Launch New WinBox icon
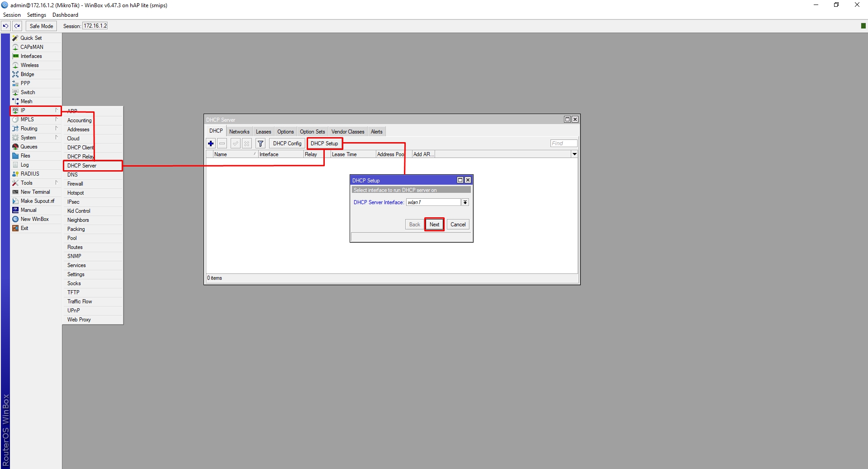The image size is (868, 469). (15, 219)
